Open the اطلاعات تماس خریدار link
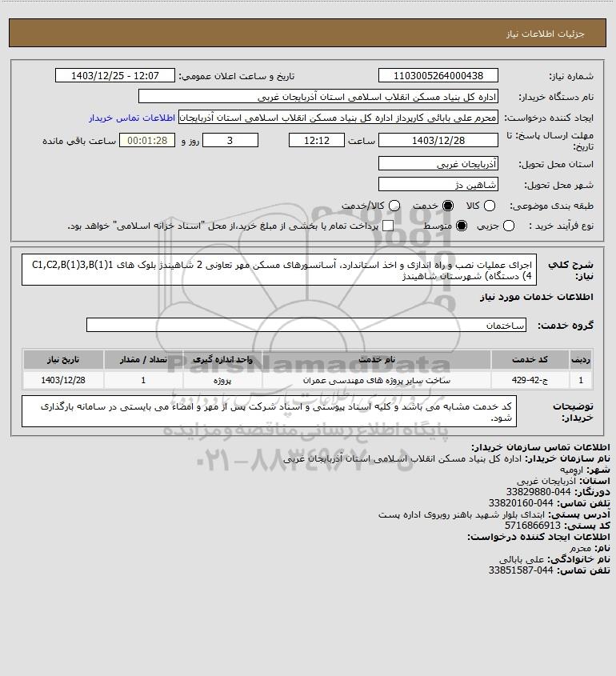Screen dimensions: 616x676 coord(132,118)
